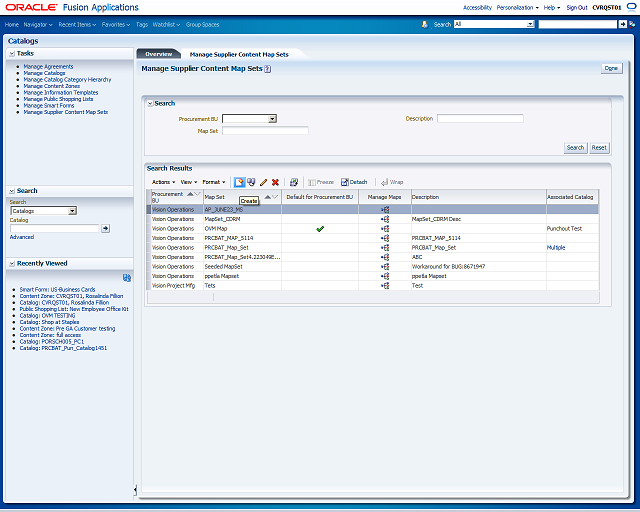Open the Actions table menu

click(164, 182)
